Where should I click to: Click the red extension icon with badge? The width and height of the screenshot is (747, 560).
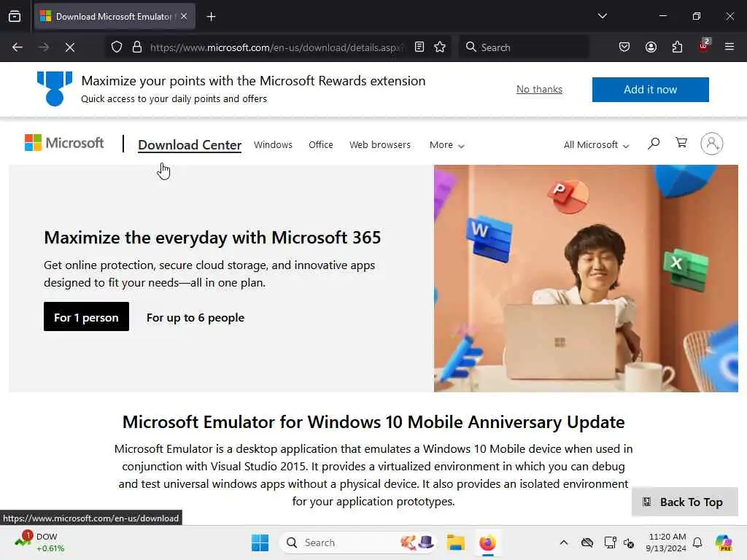(x=704, y=46)
